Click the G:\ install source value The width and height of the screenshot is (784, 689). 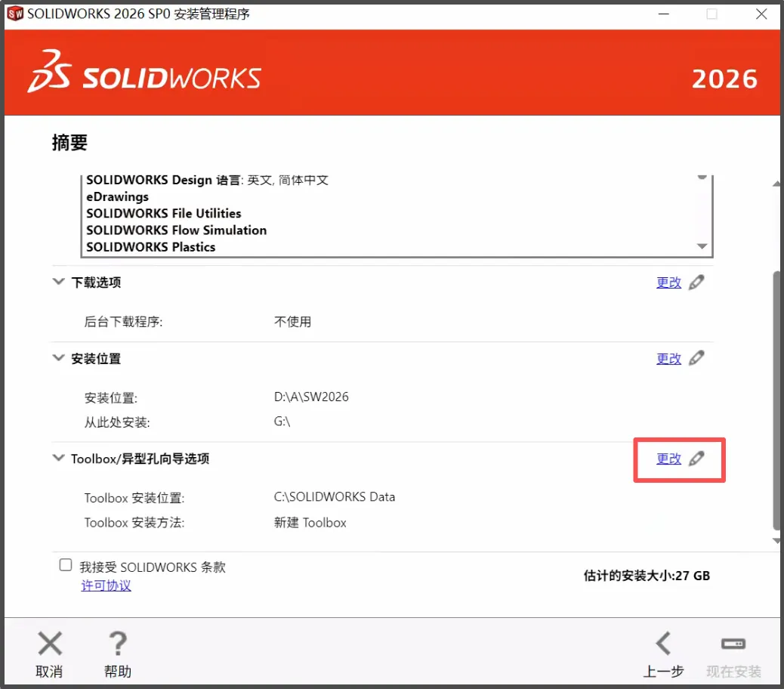click(282, 422)
